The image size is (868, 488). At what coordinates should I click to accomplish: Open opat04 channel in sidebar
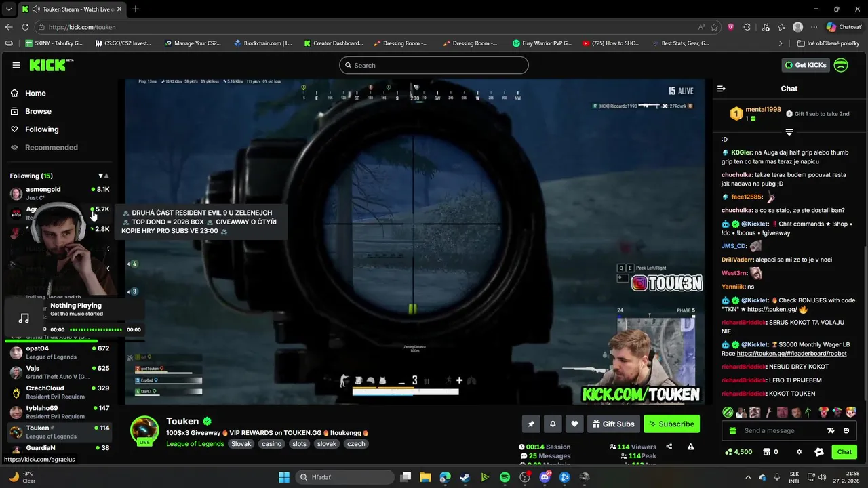[60, 352]
